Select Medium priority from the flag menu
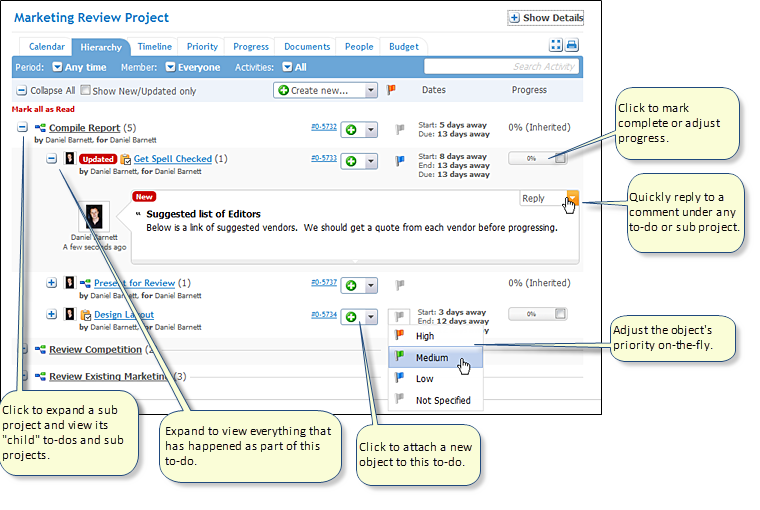 (x=432, y=358)
